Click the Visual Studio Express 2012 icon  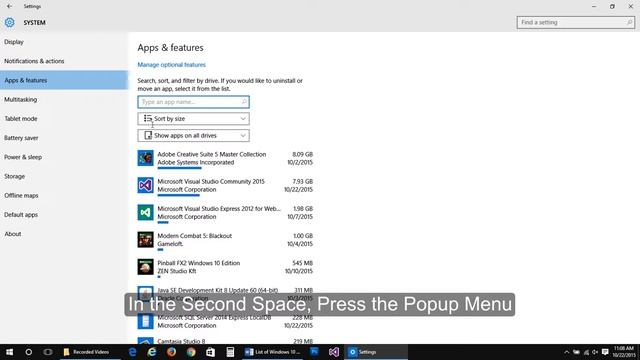tap(145, 213)
